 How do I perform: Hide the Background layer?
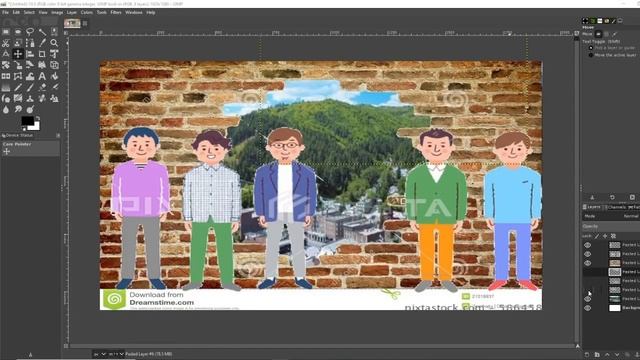587,308
